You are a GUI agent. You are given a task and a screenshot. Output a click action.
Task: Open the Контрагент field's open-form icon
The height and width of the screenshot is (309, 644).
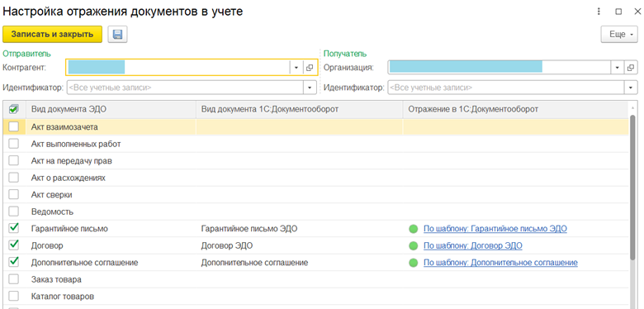point(310,68)
